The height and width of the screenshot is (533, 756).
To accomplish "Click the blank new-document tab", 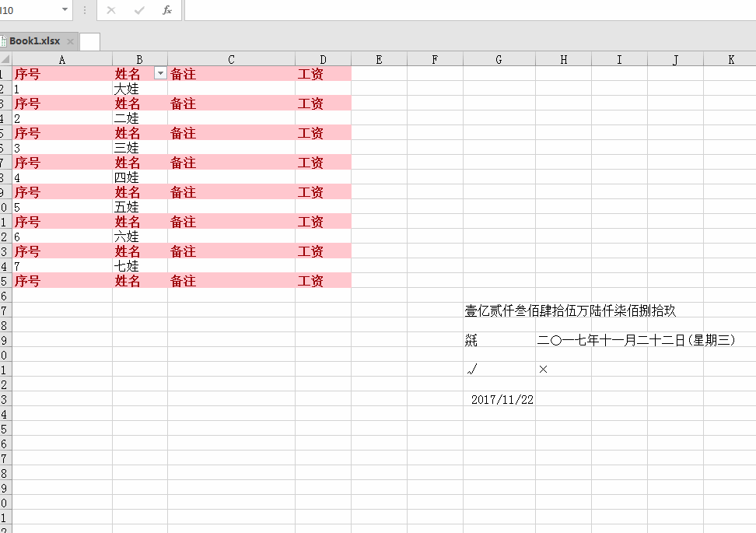I will point(89,41).
